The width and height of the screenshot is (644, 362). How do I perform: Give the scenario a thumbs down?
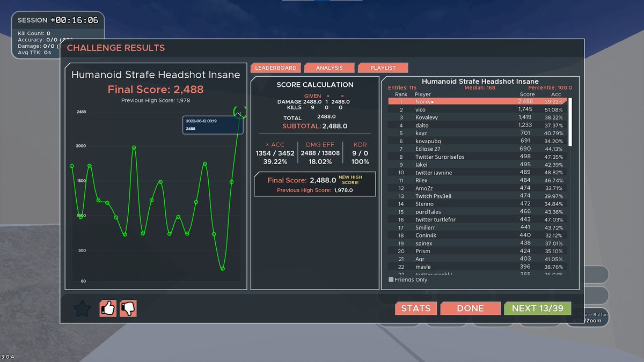128,308
